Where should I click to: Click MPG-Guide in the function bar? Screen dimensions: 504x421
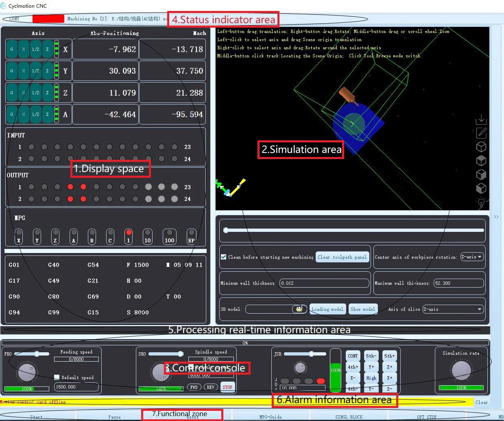pyautogui.click(x=270, y=417)
